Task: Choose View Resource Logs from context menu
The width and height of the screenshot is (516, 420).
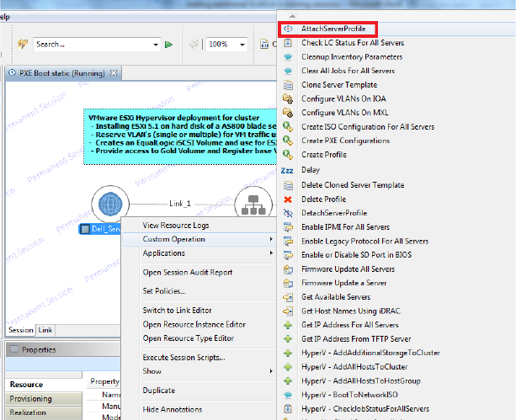Action: click(176, 226)
